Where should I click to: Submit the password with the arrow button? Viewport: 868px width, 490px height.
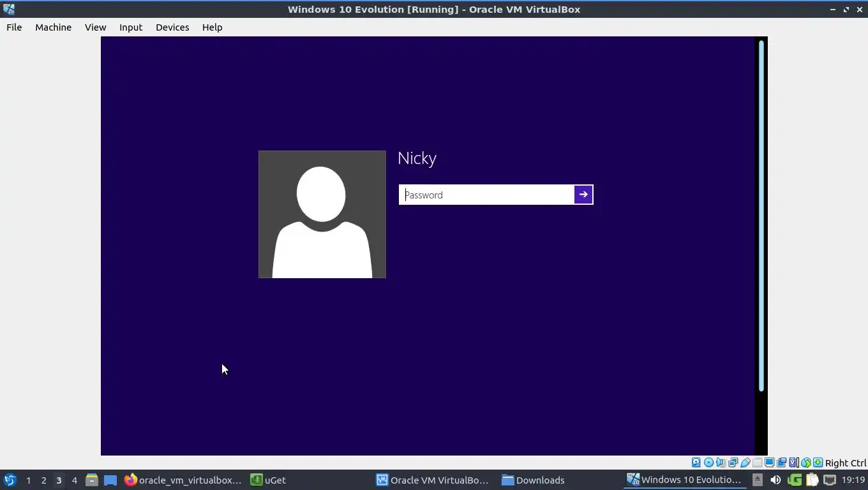coord(583,195)
